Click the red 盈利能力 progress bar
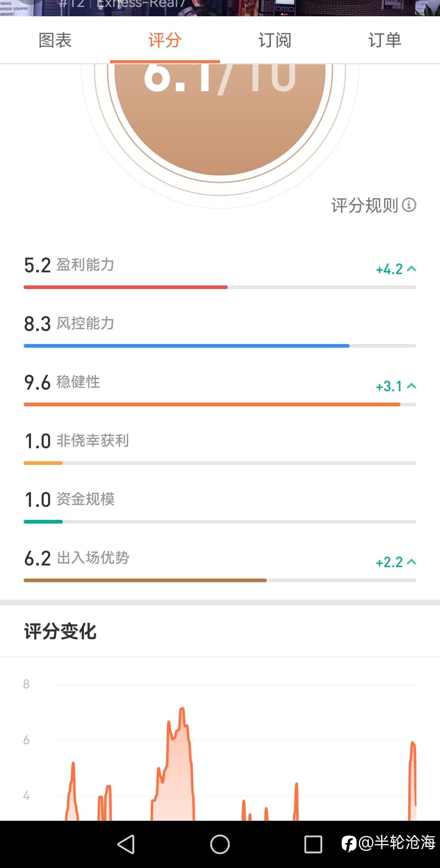Image resolution: width=440 pixels, height=868 pixels. pyautogui.click(x=125, y=287)
